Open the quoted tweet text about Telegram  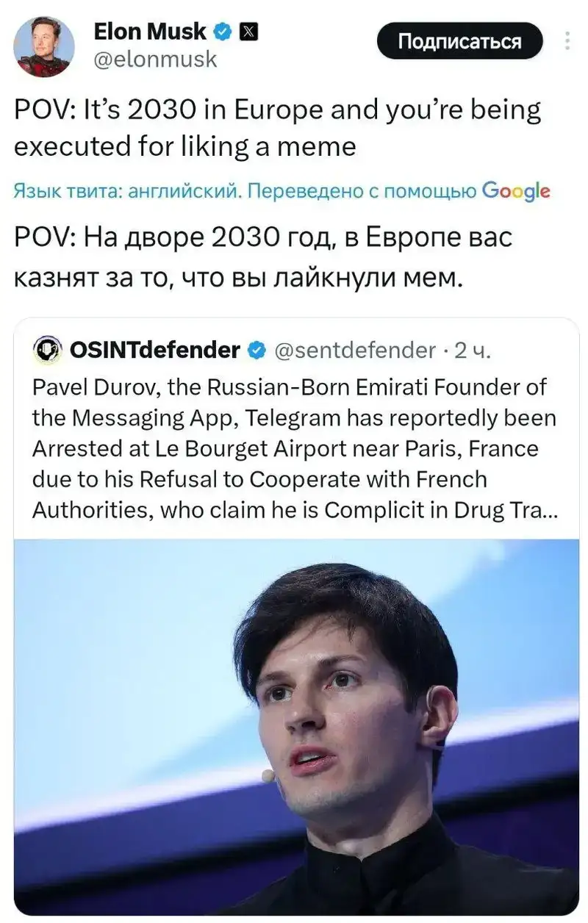point(294,447)
